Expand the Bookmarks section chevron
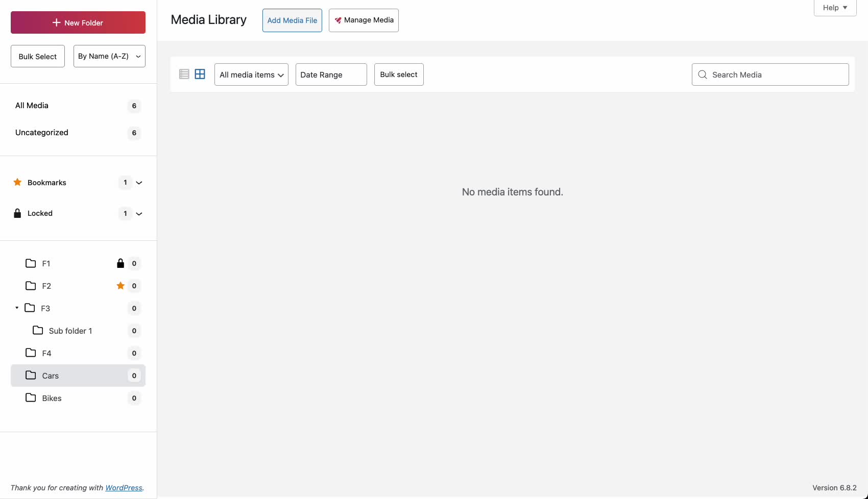 tap(139, 183)
